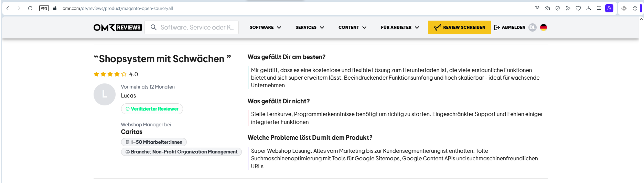Click the shield privacy protection icon
The height and width of the screenshot is (183, 644).
click(x=558, y=8)
